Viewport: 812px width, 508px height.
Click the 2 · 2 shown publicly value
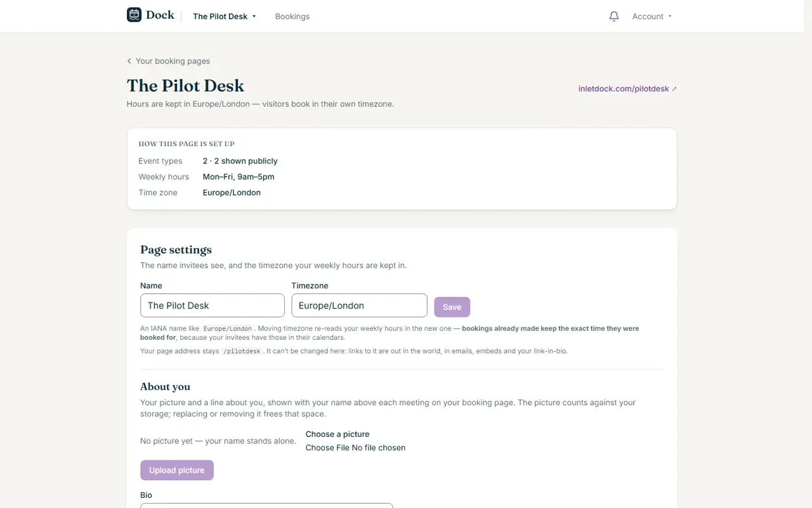point(240,161)
